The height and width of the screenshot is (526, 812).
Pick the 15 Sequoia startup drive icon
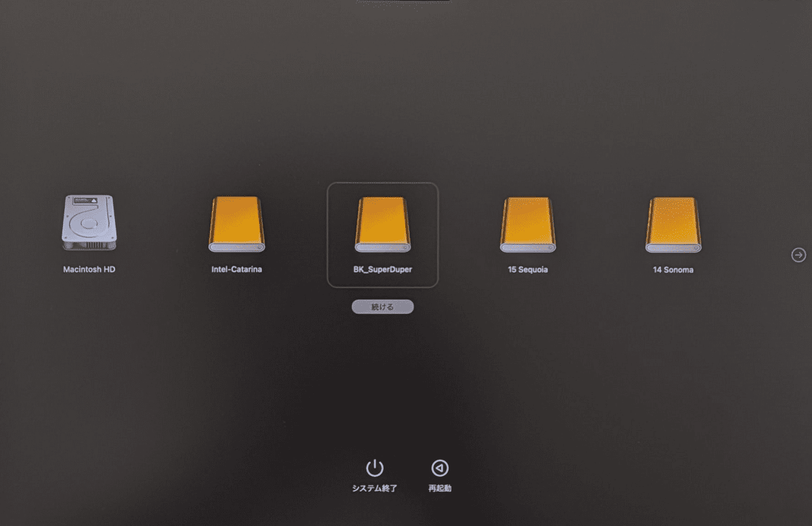coord(528,224)
